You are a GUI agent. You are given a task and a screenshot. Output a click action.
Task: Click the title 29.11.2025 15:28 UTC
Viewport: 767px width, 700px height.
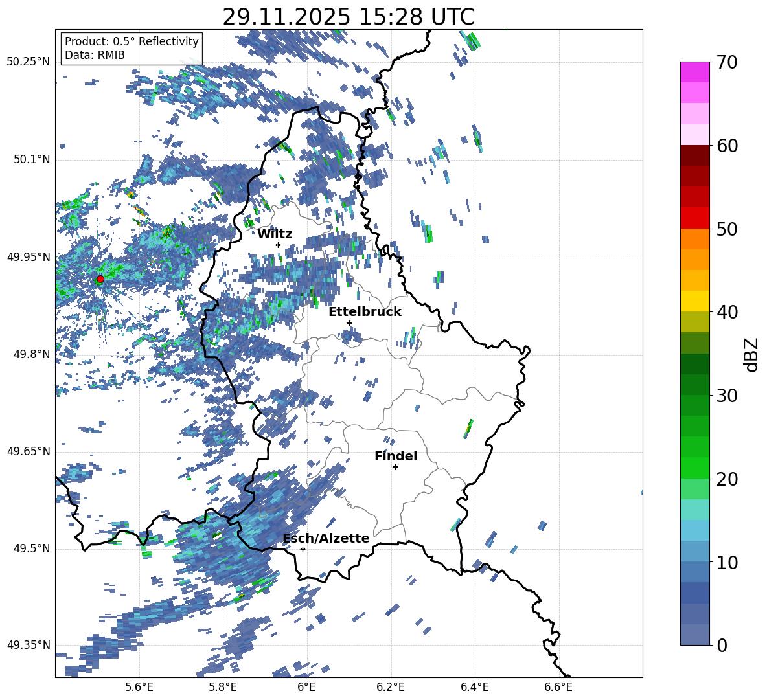[349, 17]
